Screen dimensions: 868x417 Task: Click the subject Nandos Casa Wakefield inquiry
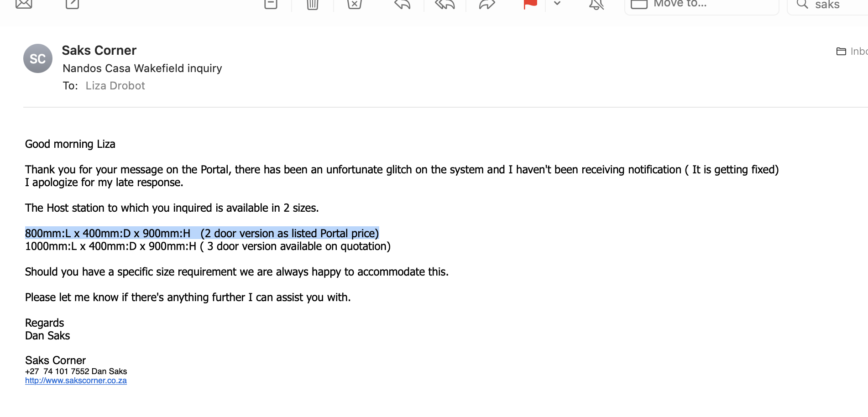point(142,68)
